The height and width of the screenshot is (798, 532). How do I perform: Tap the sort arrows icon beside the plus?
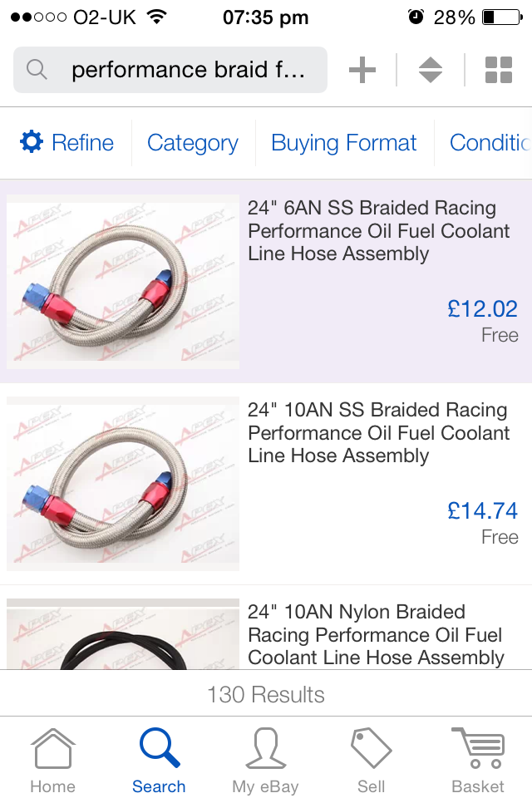pos(430,69)
